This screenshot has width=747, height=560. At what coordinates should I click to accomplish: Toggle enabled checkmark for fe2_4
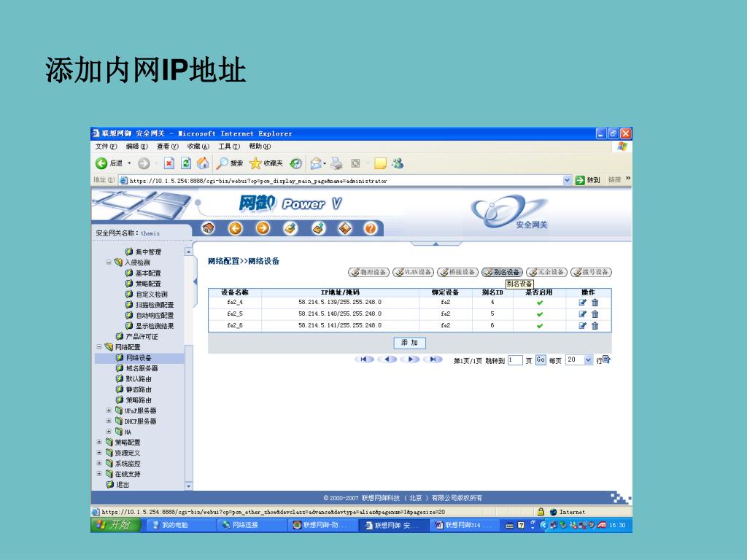[x=540, y=303]
